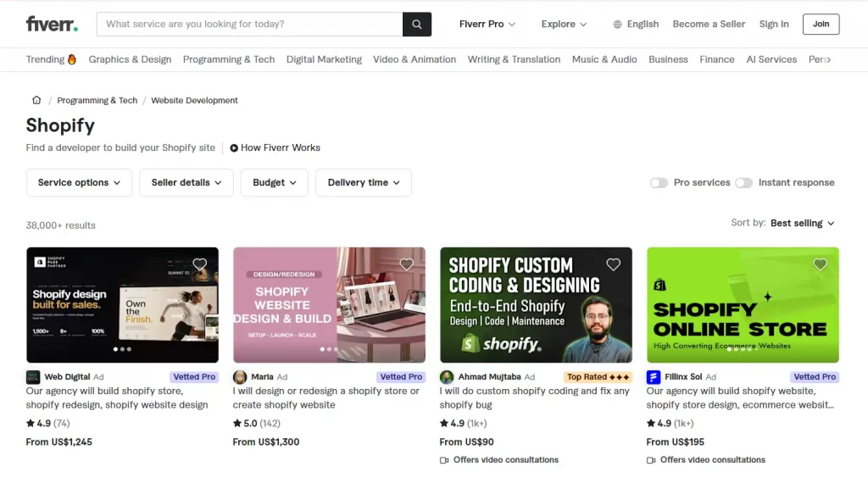Click the search magnifier button
This screenshot has width=868, height=483.
pyautogui.click(x=417, y=25)
